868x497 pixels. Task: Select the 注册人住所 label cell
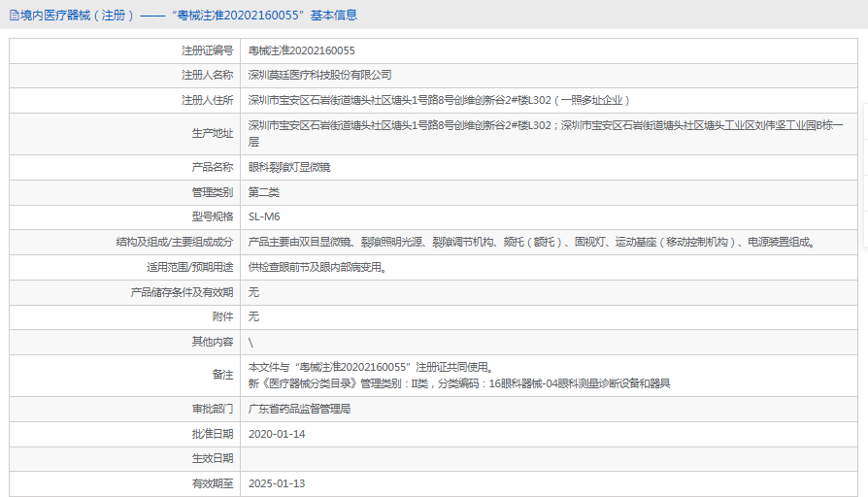125,100
